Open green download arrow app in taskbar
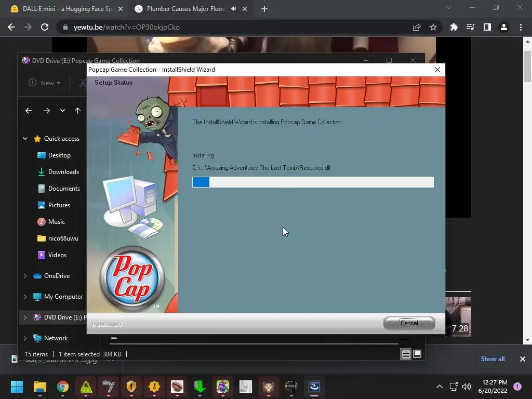532x399 pixels. pyautogui.click(x=200, y=387)
